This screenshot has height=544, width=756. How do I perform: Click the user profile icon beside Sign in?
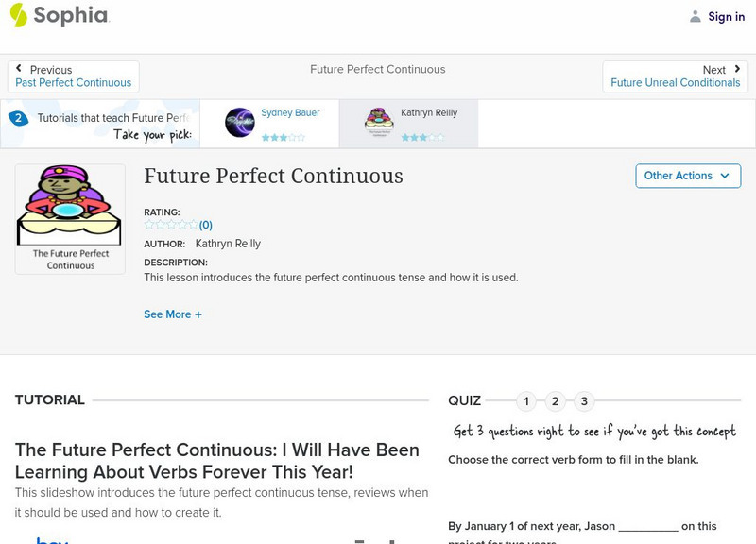pyautogui.click(x=696, y=16)
